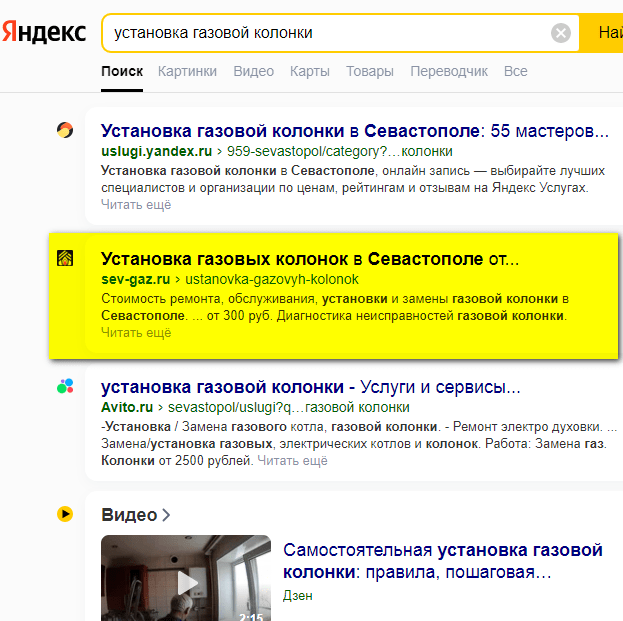Play the video via thumbnail play button

[x=187, y=583]
